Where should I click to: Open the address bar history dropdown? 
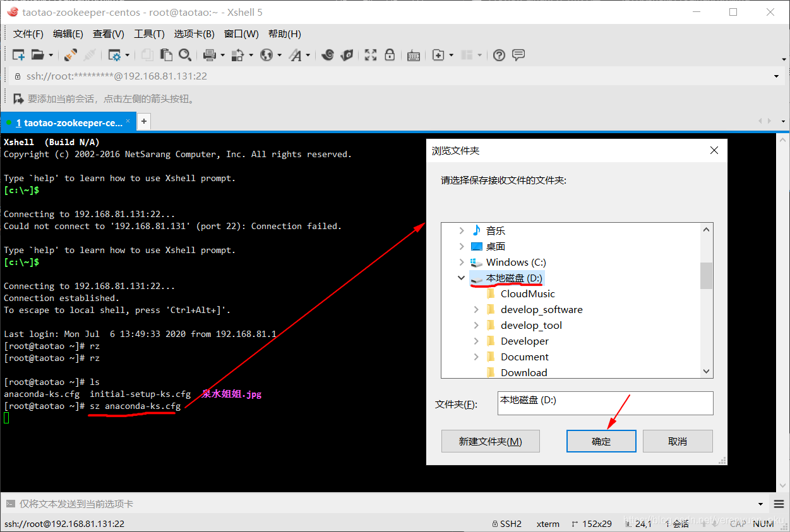[x=777, y=76]
